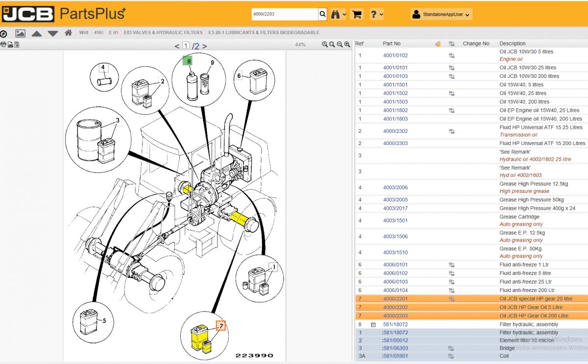Click the Change No column header
This screenshot has width=588, height=364.
tap(476, 44)
